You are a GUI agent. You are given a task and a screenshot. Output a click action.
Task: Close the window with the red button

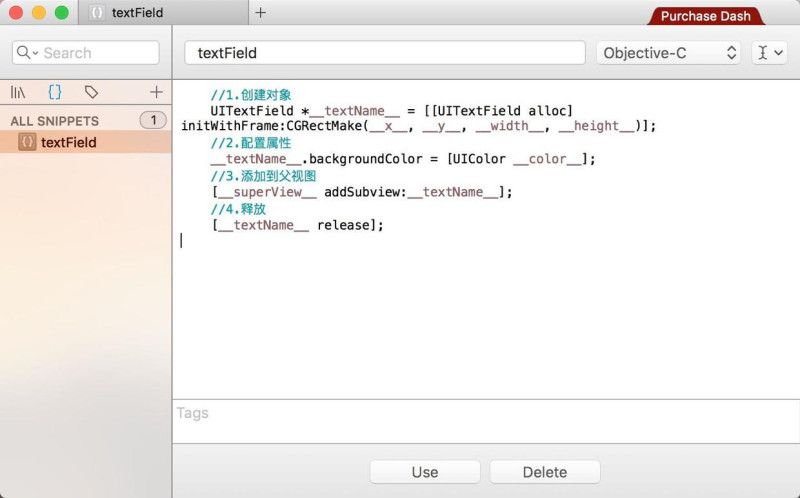point(17,13)
